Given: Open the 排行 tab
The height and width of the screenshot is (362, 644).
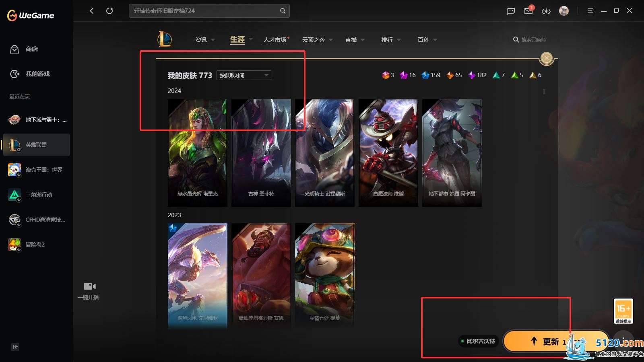Looking at the screenshot, I should 387,40.
